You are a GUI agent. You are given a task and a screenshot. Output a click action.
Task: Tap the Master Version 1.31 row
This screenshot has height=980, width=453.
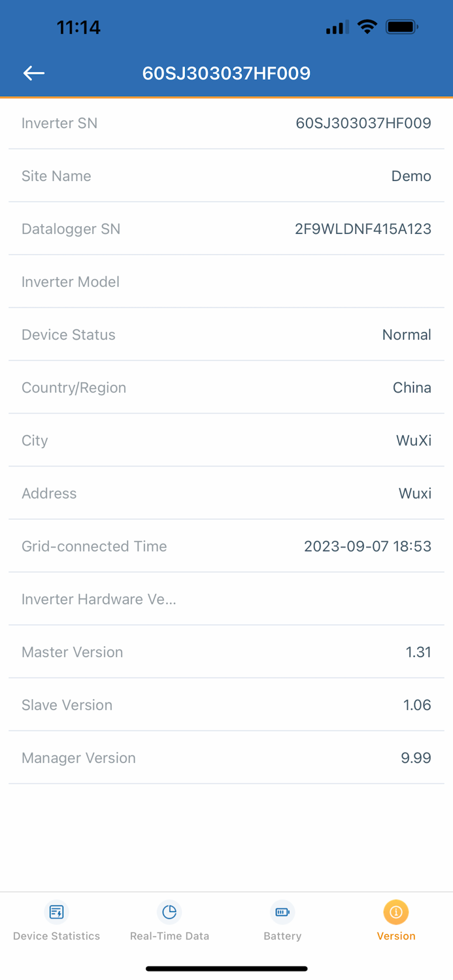pyautogui.click(x=226, y=652)
